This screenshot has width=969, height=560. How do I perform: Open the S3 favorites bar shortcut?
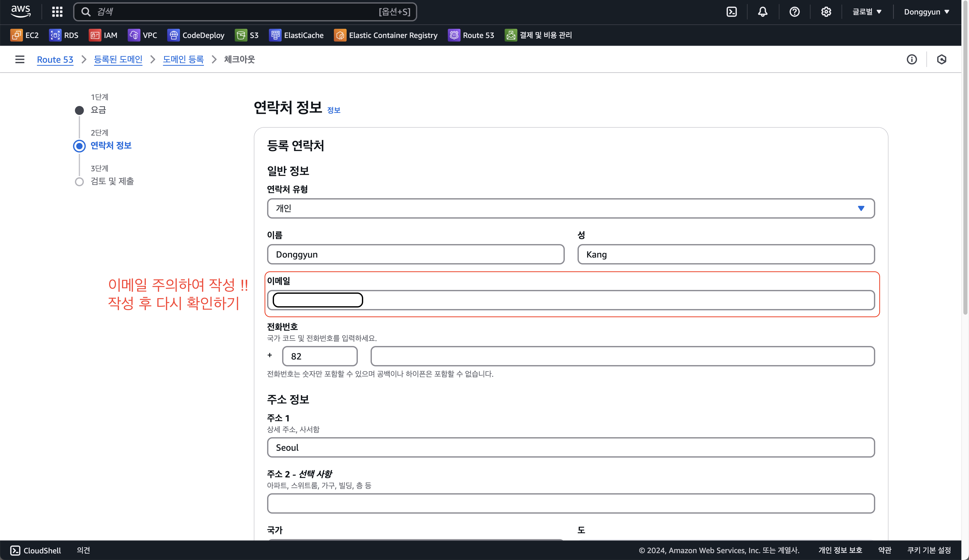pos(247,35)
